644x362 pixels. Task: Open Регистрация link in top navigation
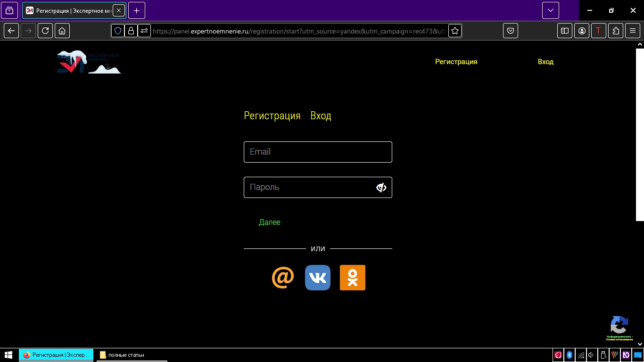tap(456, 62)
